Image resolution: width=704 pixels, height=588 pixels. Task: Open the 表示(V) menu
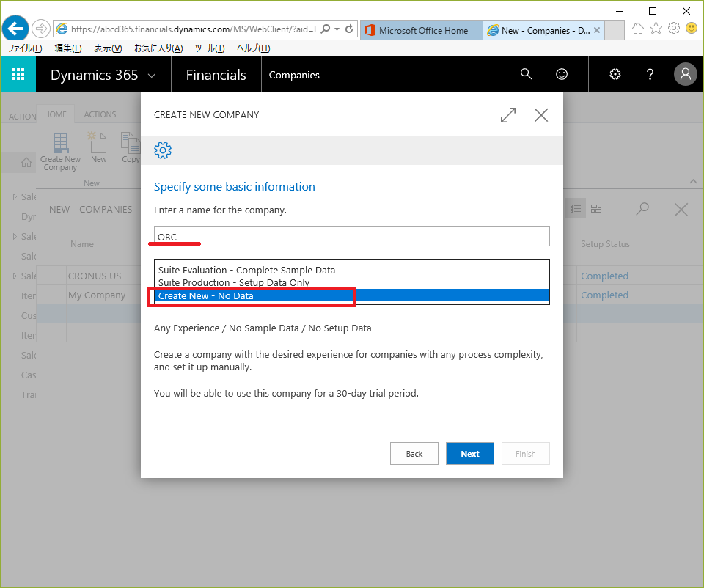pyautogui.click(x=108, y=48)
